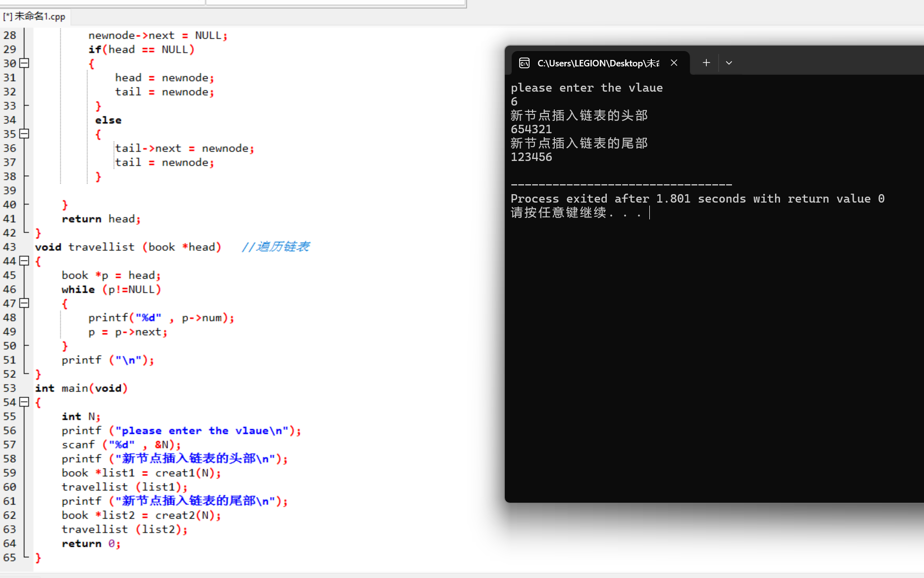Click the terminal input value '6'
Viewport: 924px width, 578px height.
(514, 102)
